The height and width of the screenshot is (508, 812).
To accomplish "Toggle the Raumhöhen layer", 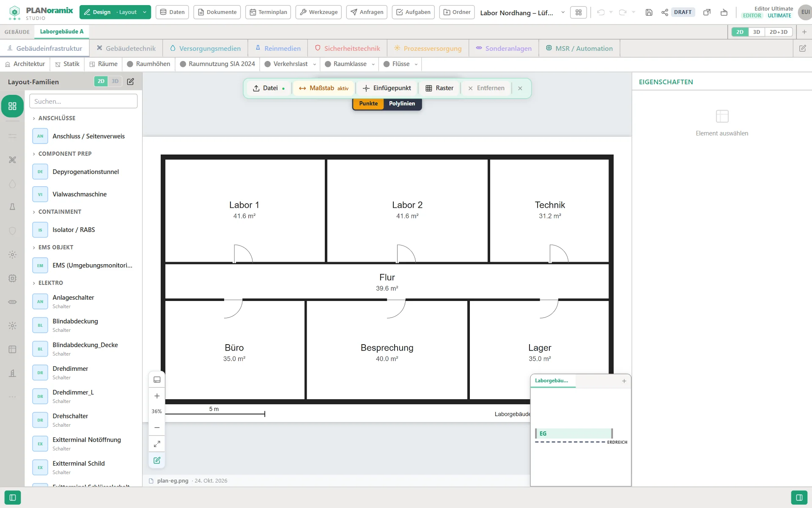I will pos(148,64).
